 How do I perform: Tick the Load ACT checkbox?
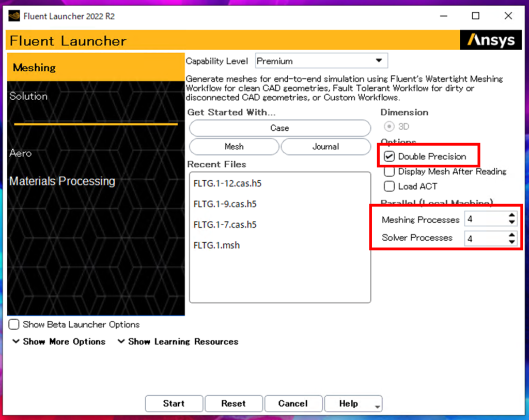tap(389, 186)
